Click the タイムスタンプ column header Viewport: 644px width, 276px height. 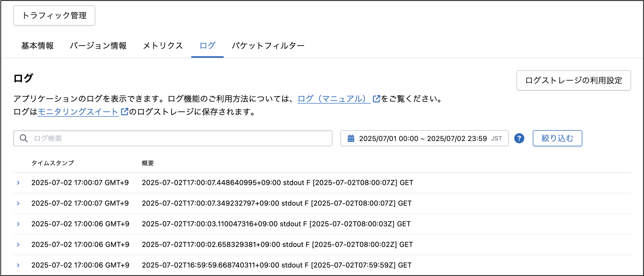tap(53, 163)
